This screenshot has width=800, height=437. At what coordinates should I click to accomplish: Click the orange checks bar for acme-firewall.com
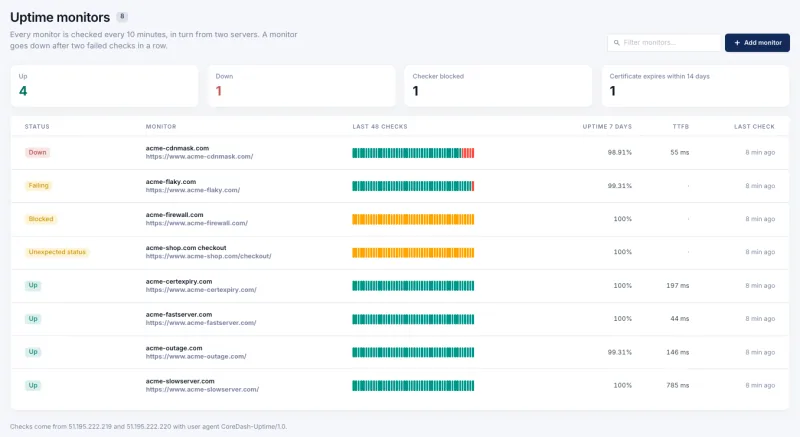(x=413, y=219)
